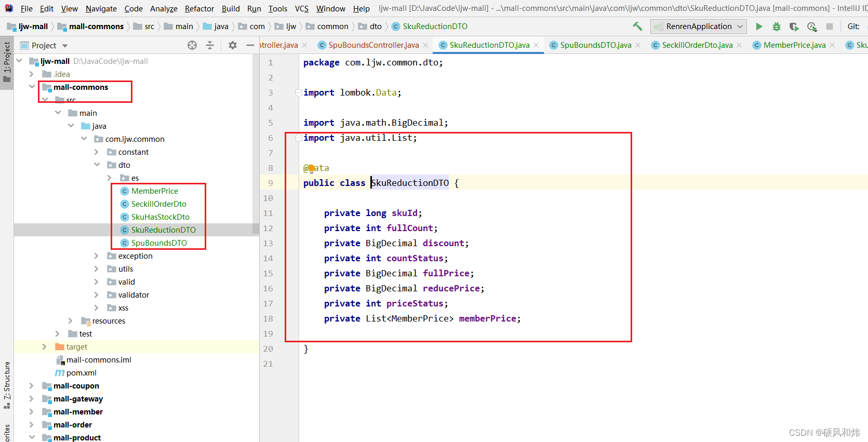Click the mall-commons breadcrumb segment
Viewport: 868px width, 442px height.
97,26
